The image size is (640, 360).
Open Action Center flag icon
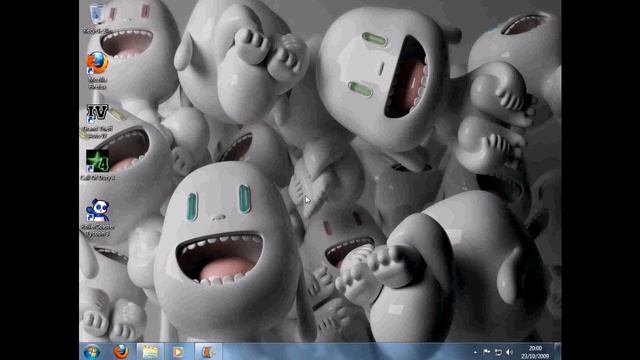coord(487,352)
